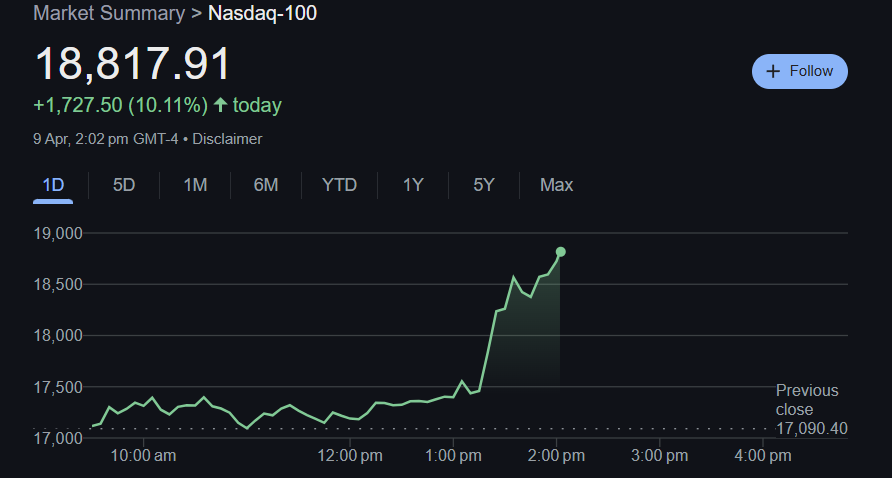Click the current price dot on chart
Image resolution: width=892 pixels, height=478 pixels.
560,252
